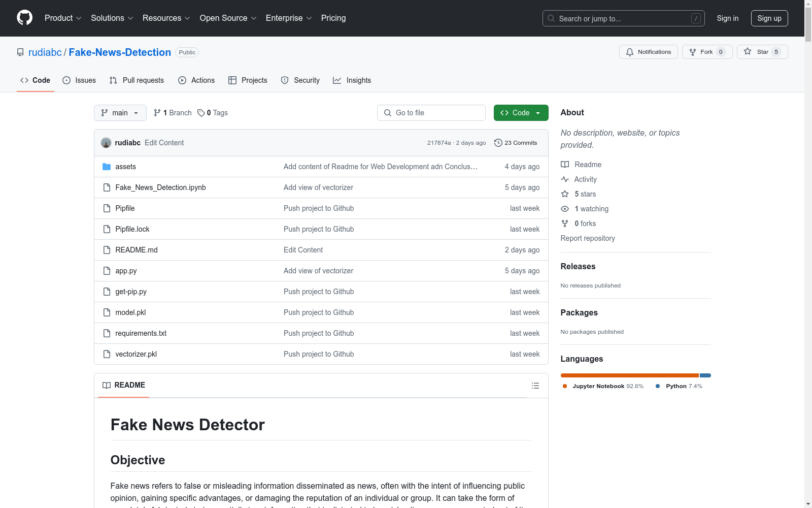The image size is (812, 508).
Task: Open commit hash 217874a
Action: [x=439, y=143]
